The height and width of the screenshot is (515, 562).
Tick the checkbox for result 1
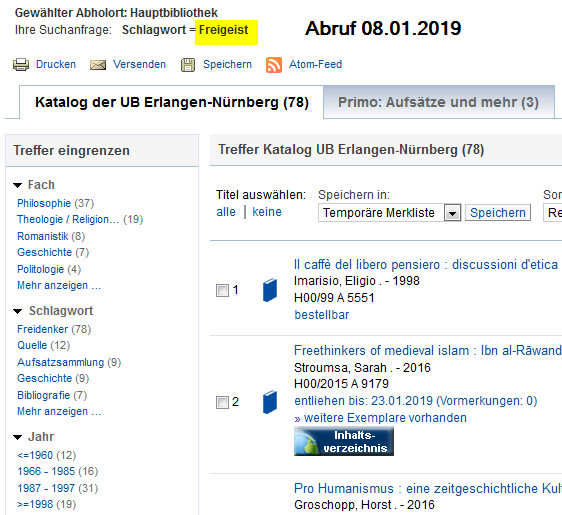tap(222, 290)
